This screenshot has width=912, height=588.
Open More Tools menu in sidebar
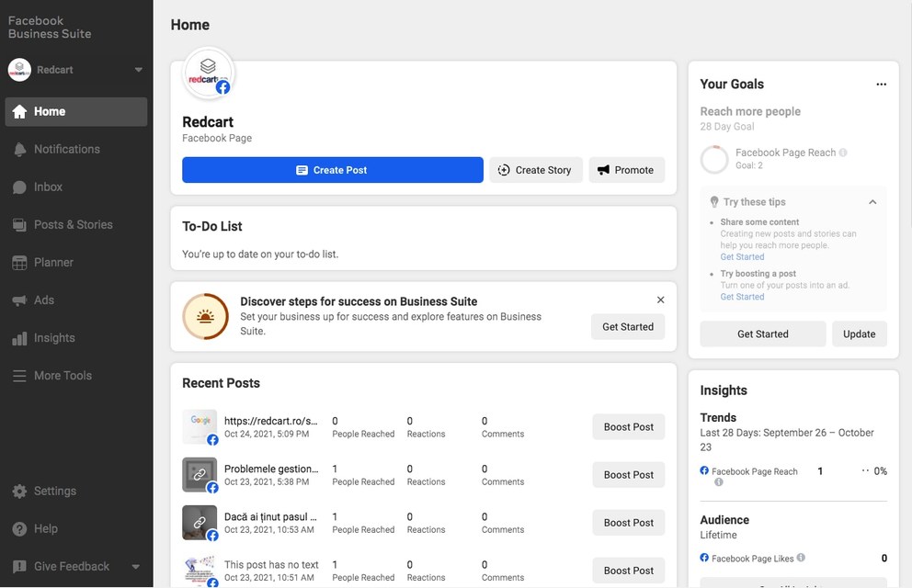click(x=63, y=376)
